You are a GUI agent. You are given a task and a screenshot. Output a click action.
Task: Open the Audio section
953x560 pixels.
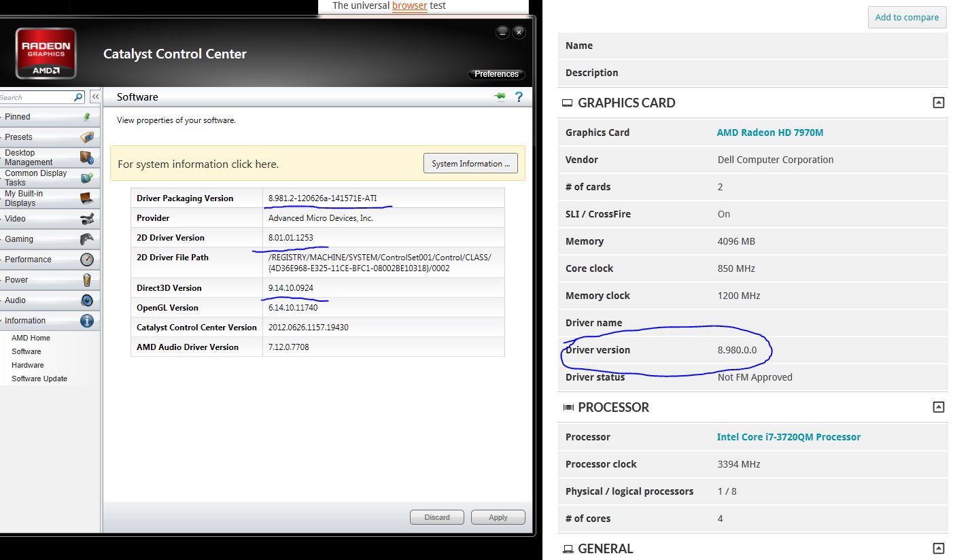pyautogui.click(x=50, y=300)
